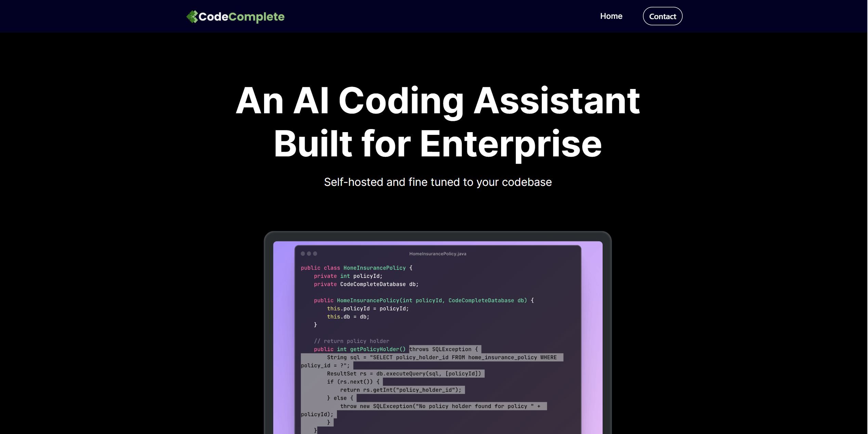Select the return policy holder comment line
Viewport: 868px width, 434px height.
click(352, 341)
